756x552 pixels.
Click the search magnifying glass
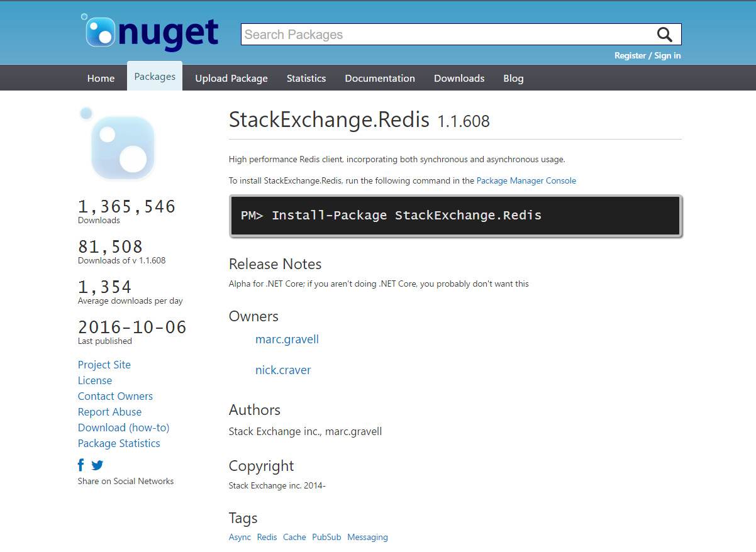click(664, 35)
